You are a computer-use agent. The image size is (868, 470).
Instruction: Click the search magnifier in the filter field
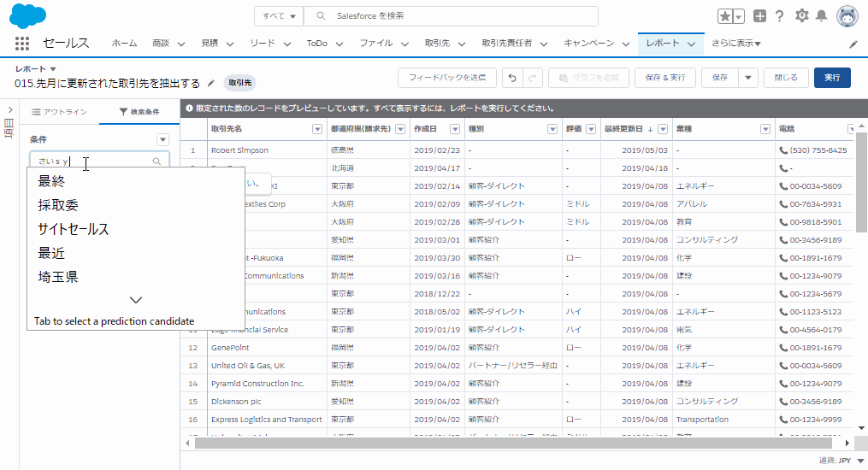click(x=156, y=161)
